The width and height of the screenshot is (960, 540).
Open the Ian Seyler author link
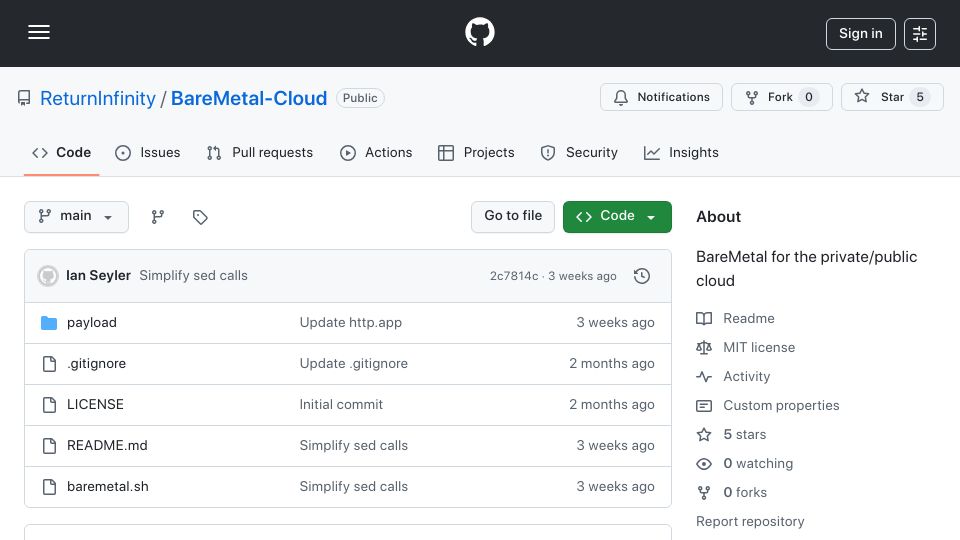pyautogui.click(x=99, y=276)
